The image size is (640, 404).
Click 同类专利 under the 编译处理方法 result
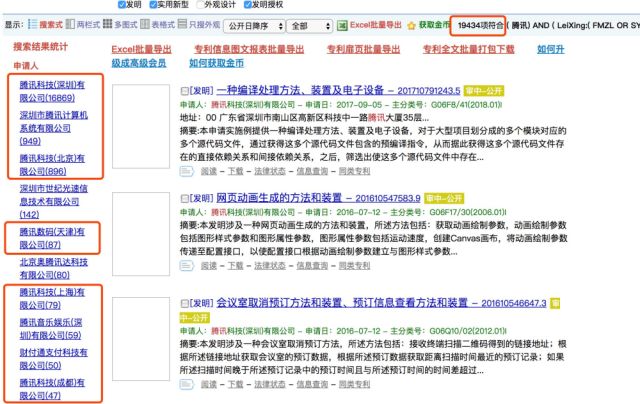[354, 171]
